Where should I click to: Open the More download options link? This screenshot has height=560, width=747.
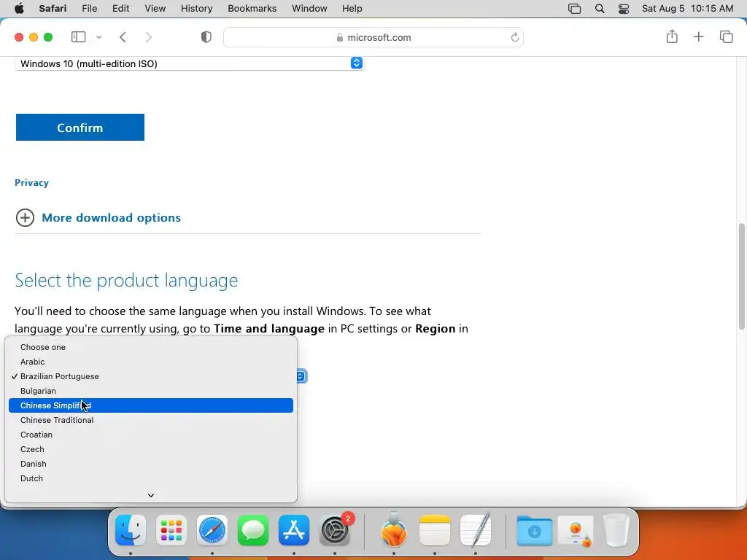point(112,217)
